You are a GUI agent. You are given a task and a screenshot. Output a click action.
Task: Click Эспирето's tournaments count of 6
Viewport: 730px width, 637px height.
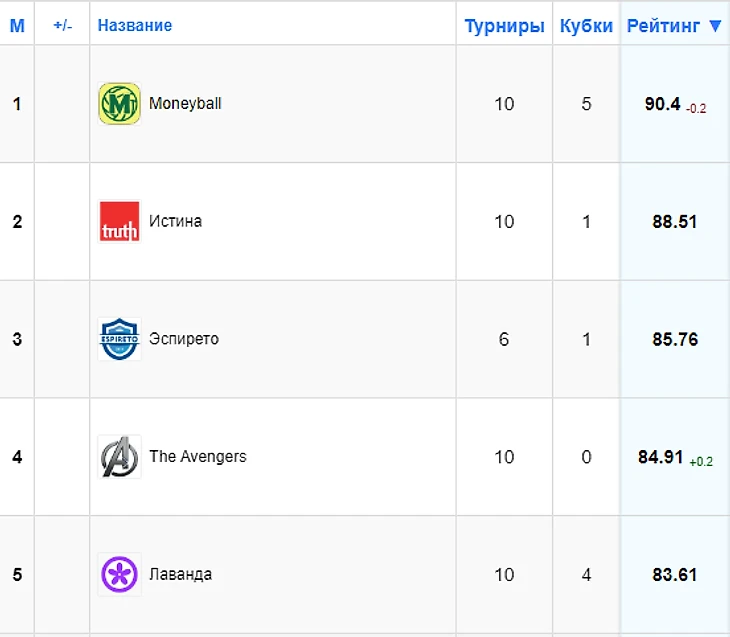[x=504, y=339]
